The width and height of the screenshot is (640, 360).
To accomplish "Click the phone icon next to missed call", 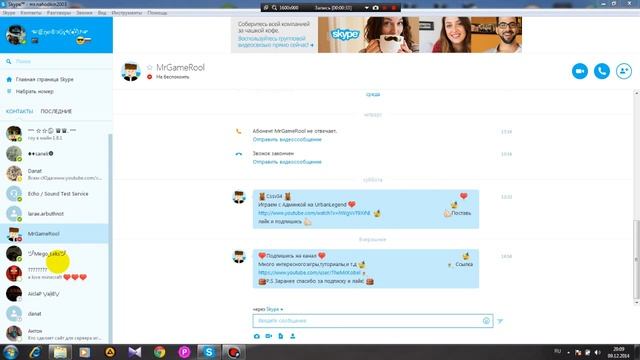I will click(239, 131).
